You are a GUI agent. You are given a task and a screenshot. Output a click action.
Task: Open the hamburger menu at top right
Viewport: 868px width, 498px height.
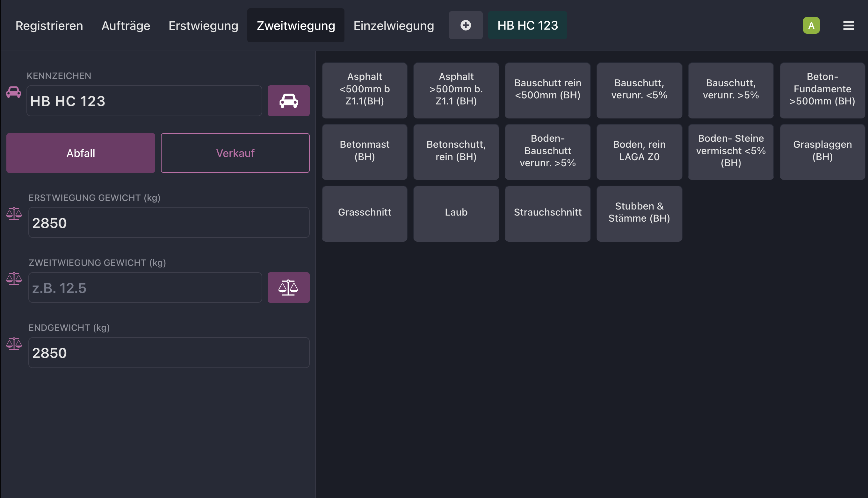point(849,25)
